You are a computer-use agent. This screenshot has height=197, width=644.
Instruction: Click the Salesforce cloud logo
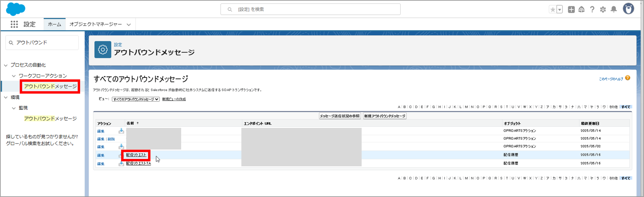tap(15, 9)
